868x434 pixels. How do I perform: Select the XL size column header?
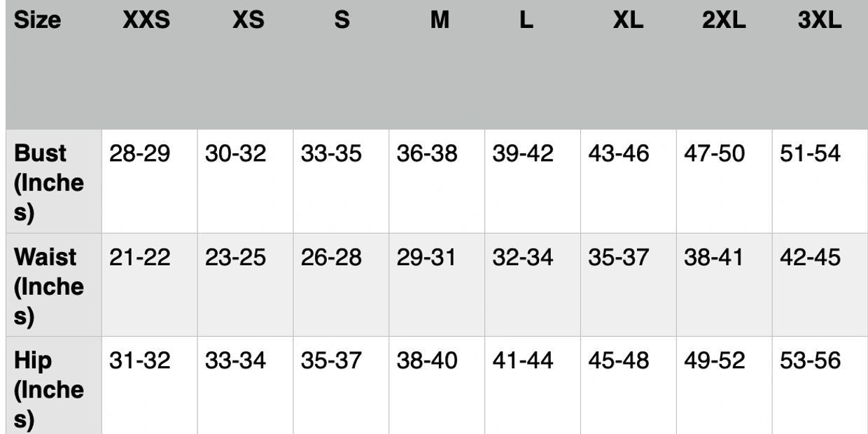tap(627, 21)
